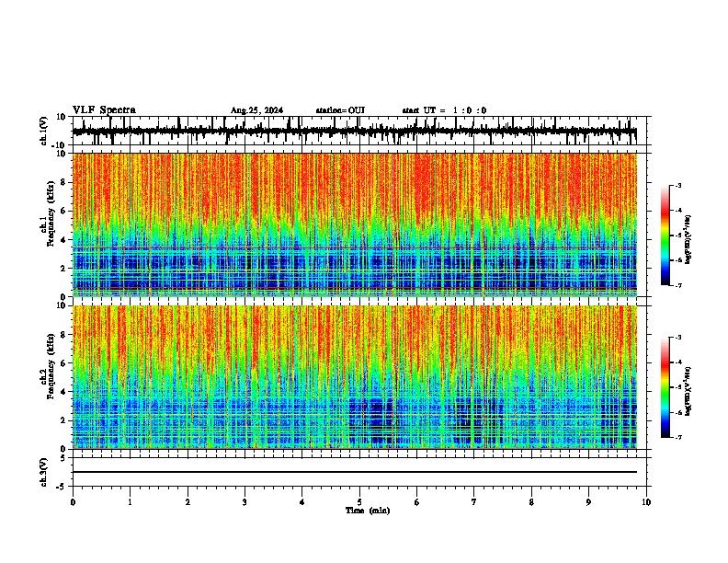Click the 'station=OUJ' label
728x563 pixels.
pos(340,110)
